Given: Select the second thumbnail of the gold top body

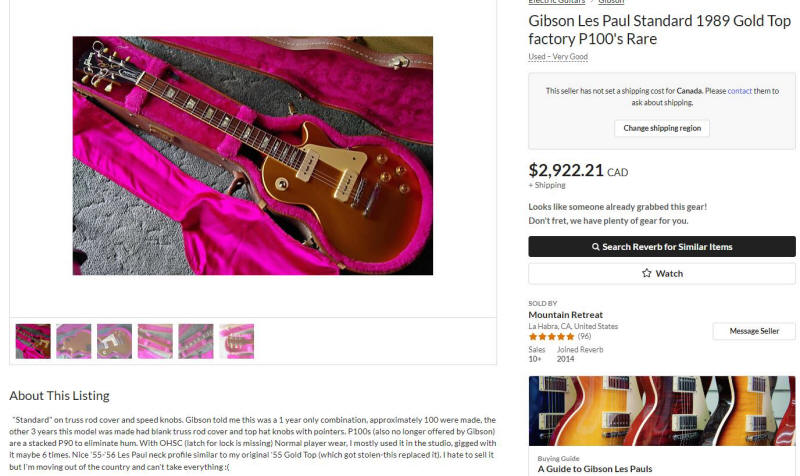Looking at the screenshot, I should click(73, 341).
